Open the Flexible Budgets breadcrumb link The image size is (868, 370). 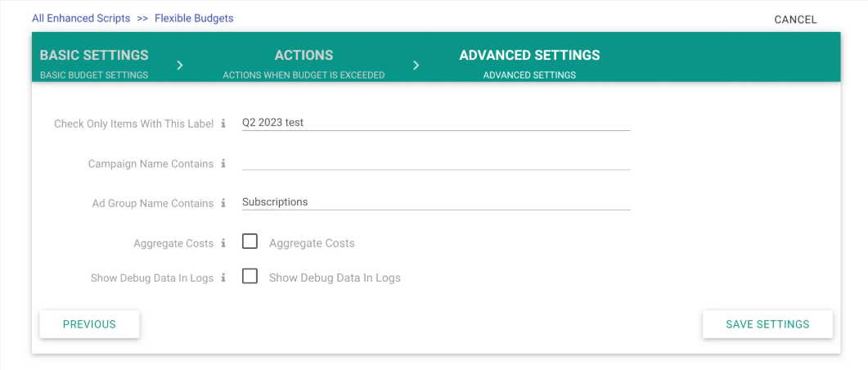(x=194, y=18)
